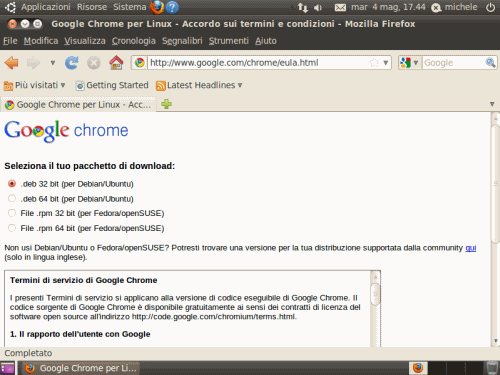Go back with the orange Back arrow
This screenshot has width=500, height=375.
point(12,63)
